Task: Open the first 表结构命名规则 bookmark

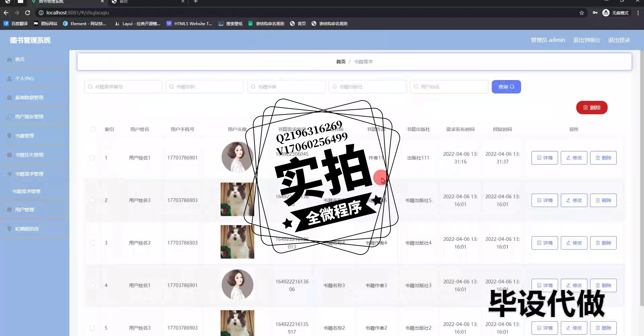Action: click(x=266, y=23)
